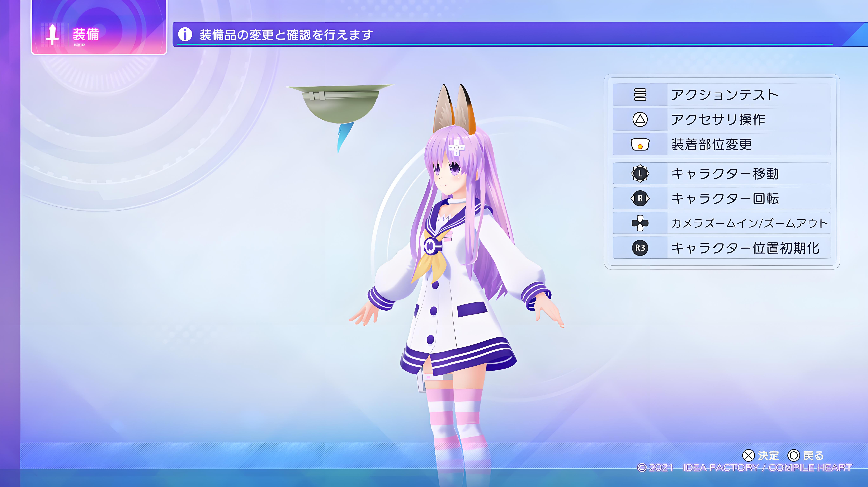Select the アクションテスト menu entry
The image size is (868, 487).
pyautogui.click(x=721, y=95)
